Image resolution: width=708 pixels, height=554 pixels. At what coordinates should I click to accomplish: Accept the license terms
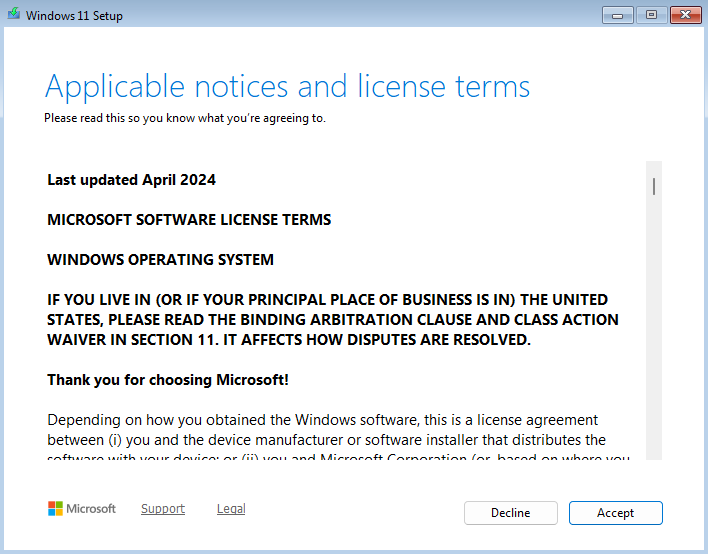[x=615, y=513]
